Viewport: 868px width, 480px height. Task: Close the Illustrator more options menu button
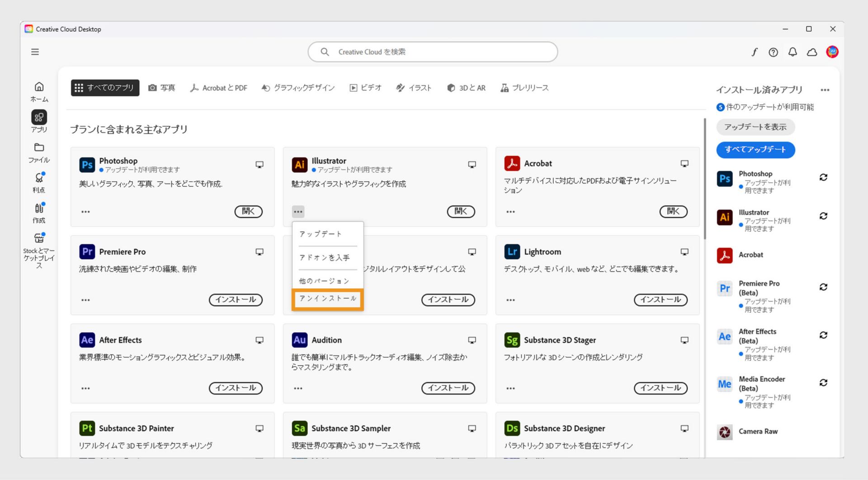298,212
